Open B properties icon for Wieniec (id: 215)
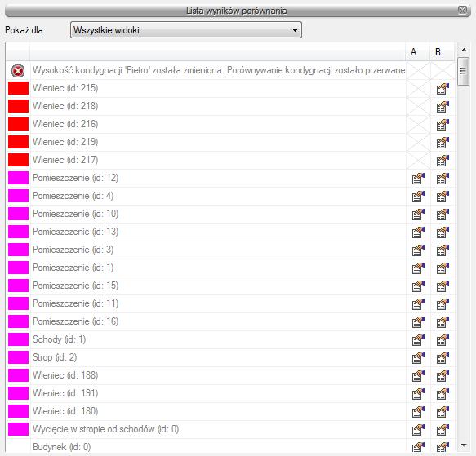476x456 pixels. 443,89
